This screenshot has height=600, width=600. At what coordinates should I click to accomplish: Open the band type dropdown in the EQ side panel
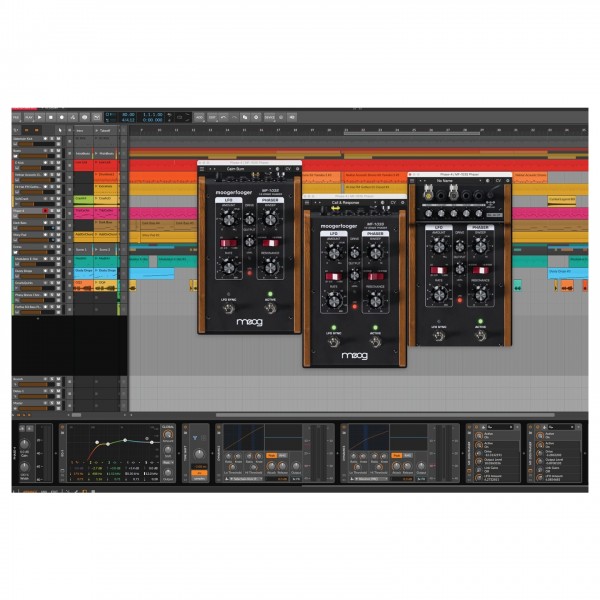(x=168, y=463)
